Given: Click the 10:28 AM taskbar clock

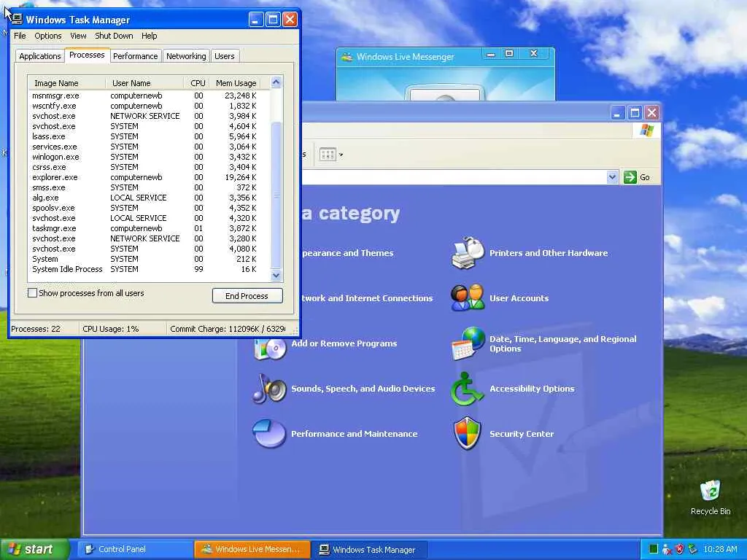Looking at the screenshot, I should point(720,549).
